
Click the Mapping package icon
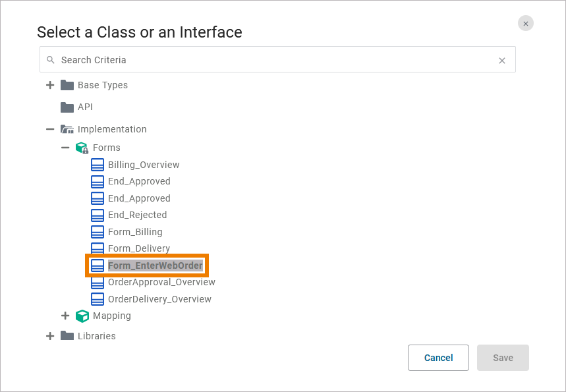click(x=82, y=316)
